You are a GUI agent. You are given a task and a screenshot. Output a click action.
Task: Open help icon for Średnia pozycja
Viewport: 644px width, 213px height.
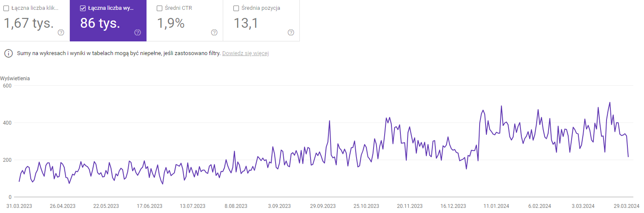291,32
